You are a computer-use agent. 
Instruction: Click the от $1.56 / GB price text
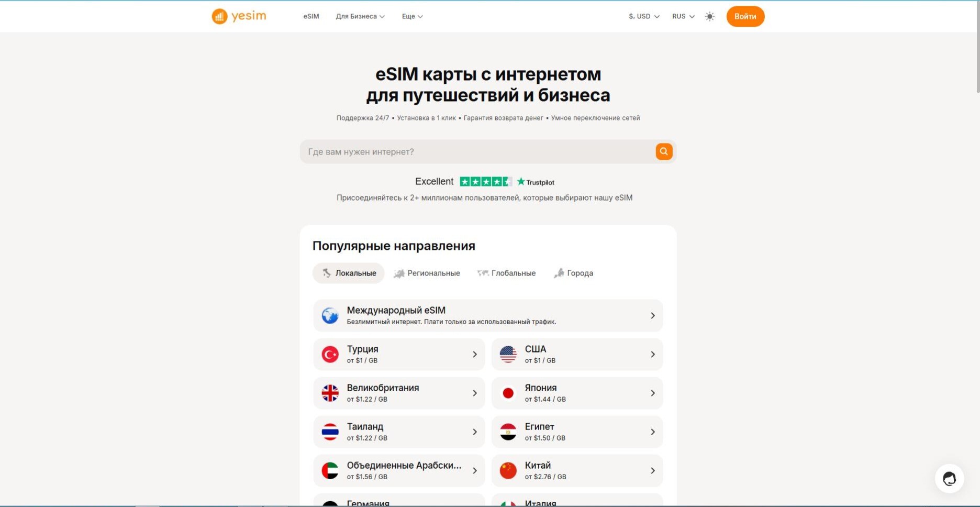point(367,477)
